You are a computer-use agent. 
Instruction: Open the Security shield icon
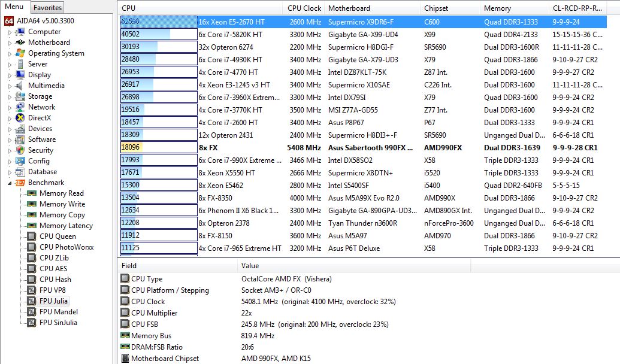20,150
